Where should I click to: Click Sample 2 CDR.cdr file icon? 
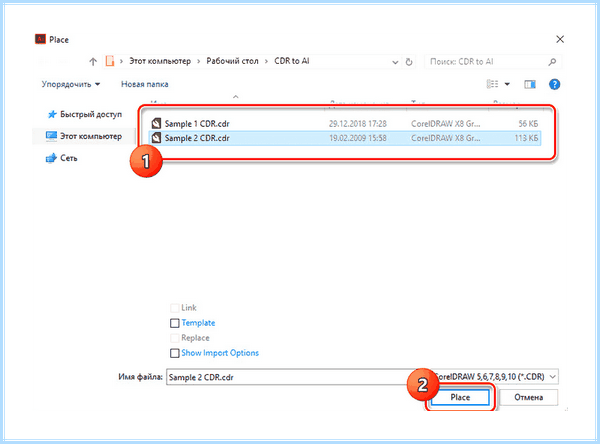coord(156,138)
